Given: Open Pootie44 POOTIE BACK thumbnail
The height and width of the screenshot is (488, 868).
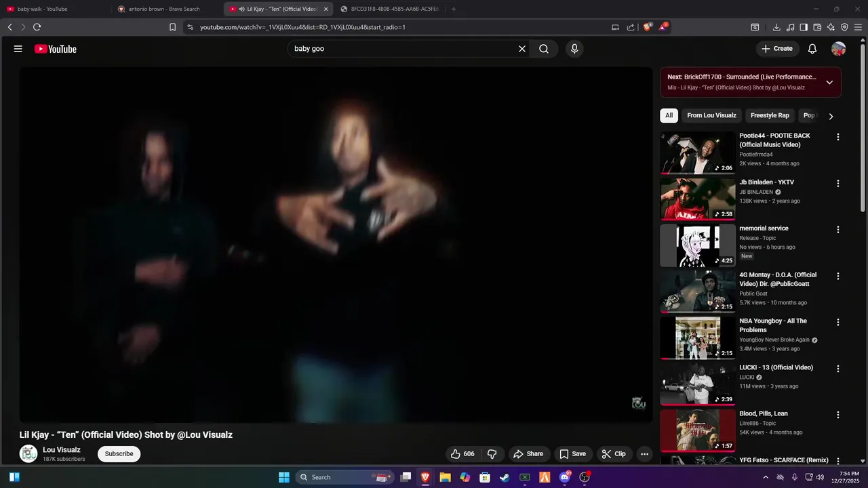Looking at the screenshot, I should pos(698,152).
